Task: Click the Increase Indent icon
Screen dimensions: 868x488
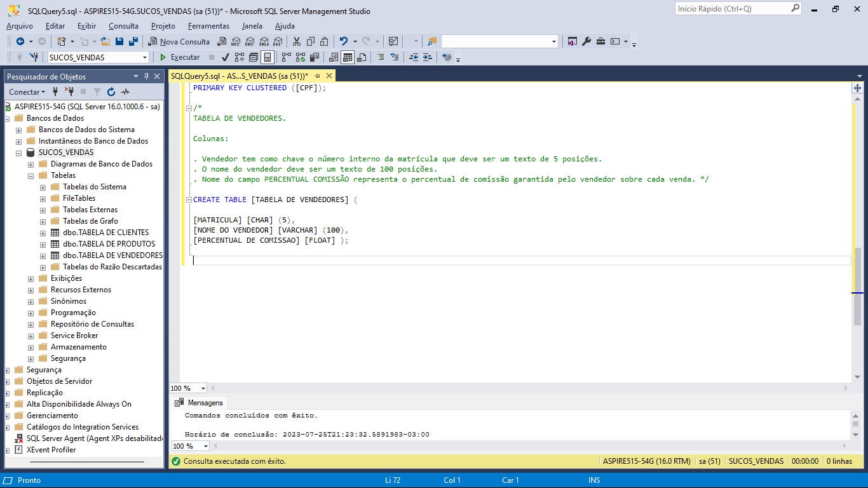Action: tap(428, 57)
